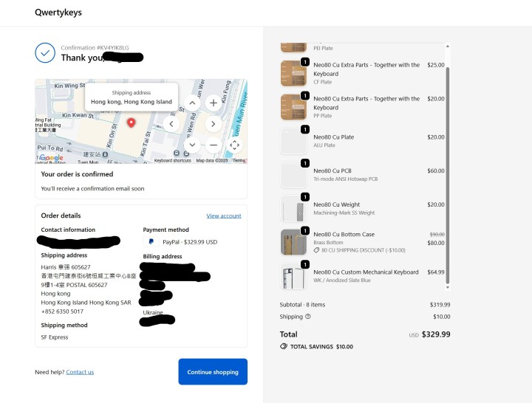This screenshot has width=532, height=403.
Task: Click the $64.99 keyboard price
Action: pos(436,272)
